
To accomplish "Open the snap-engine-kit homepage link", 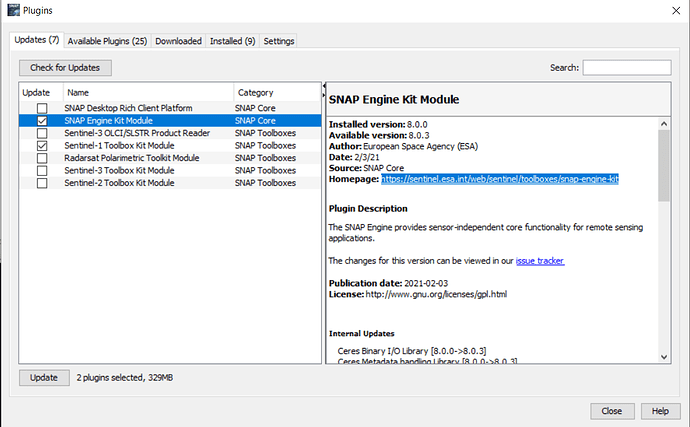I will [x=500, y=179].
